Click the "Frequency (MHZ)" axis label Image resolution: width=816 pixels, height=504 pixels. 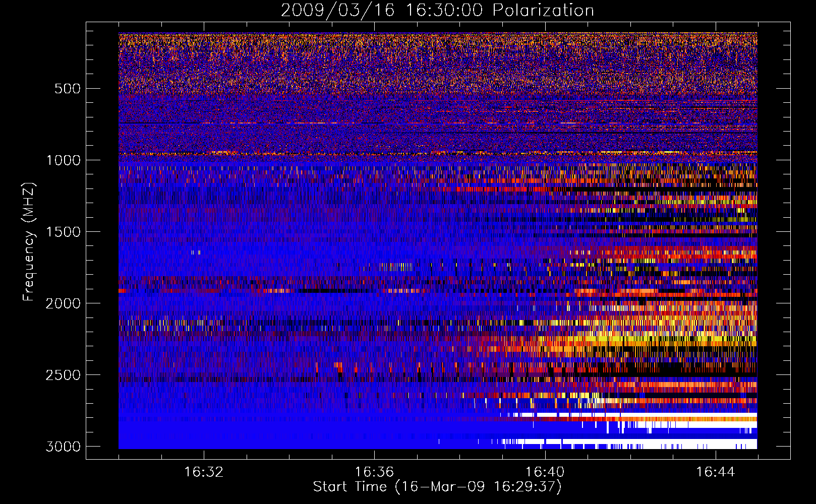click(29, 242)
